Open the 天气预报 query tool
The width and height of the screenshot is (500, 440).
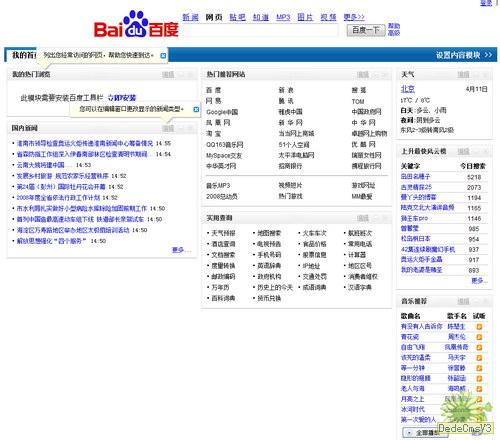(223, 233)
